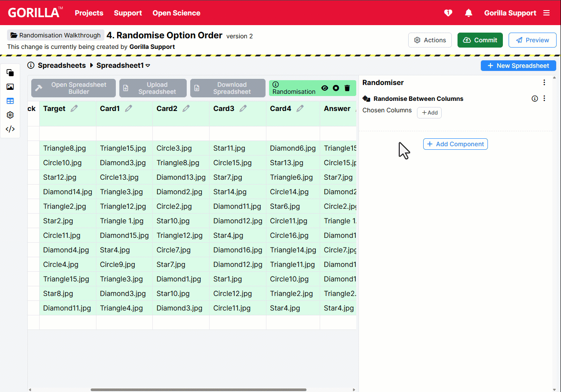Select Projects in the top navigation
561x392 pixels.
(89, 13)
